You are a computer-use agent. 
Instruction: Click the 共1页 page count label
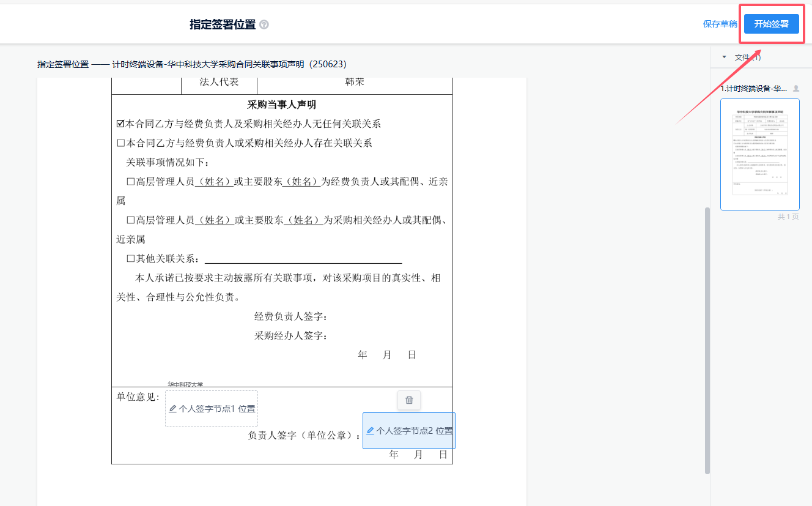[788, 217]
